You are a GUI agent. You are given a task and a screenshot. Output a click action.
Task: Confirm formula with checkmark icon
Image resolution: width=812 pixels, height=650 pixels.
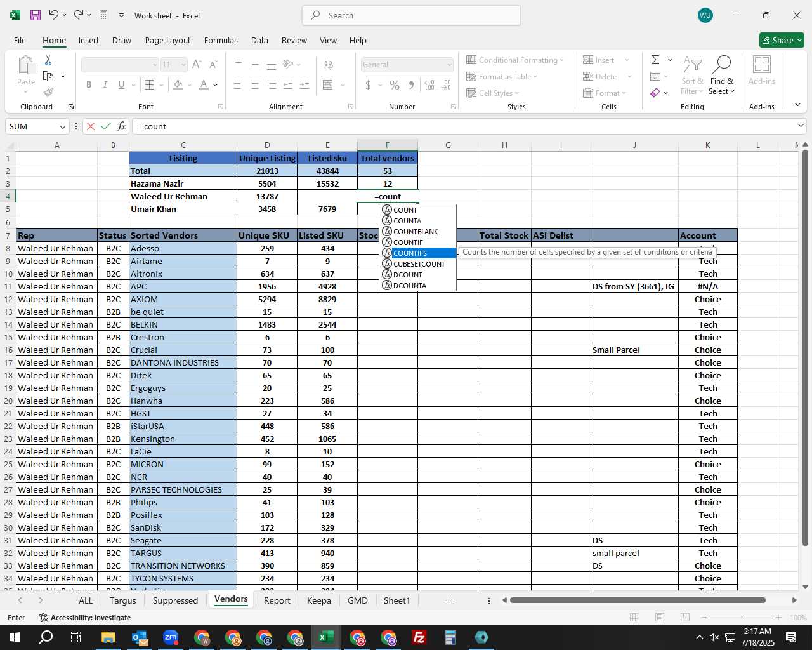pos(106,126)
